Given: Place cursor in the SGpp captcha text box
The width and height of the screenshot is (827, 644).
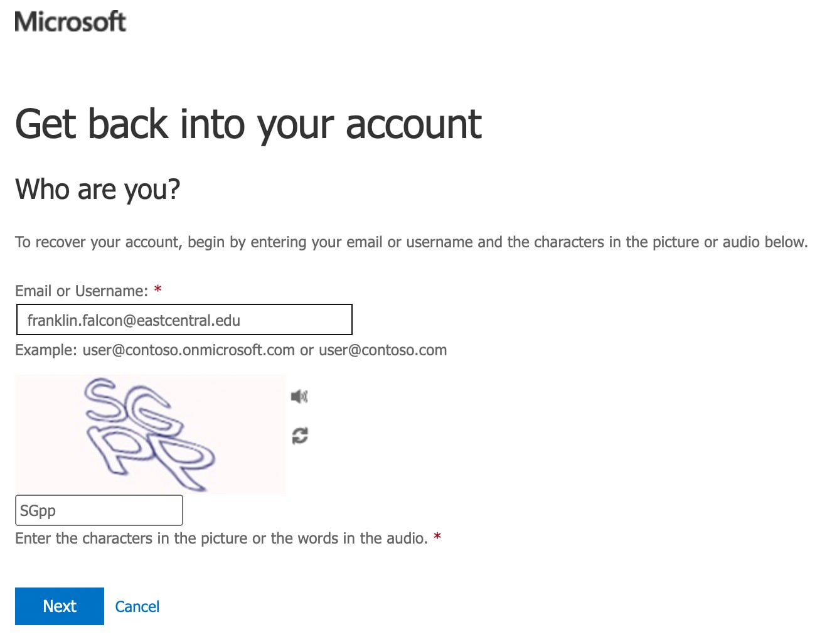Looking at the screenshot, I should pos(99,510).
